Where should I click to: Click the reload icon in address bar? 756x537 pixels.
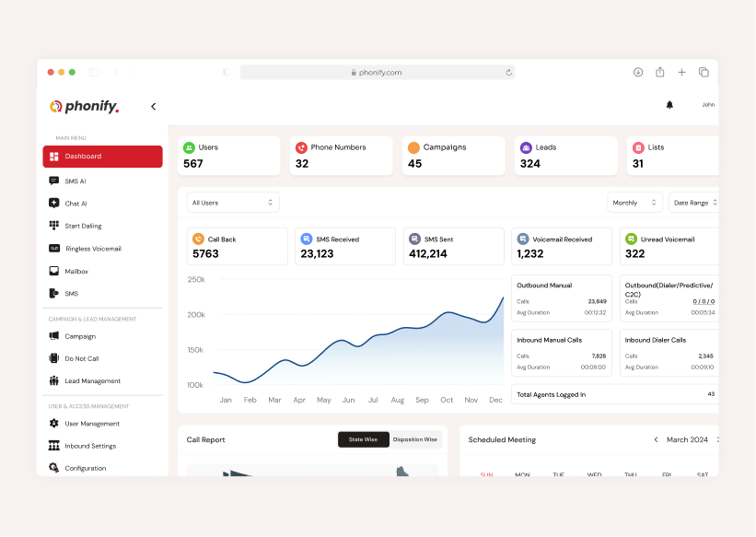pyautogui.click(x=508, y=72)
